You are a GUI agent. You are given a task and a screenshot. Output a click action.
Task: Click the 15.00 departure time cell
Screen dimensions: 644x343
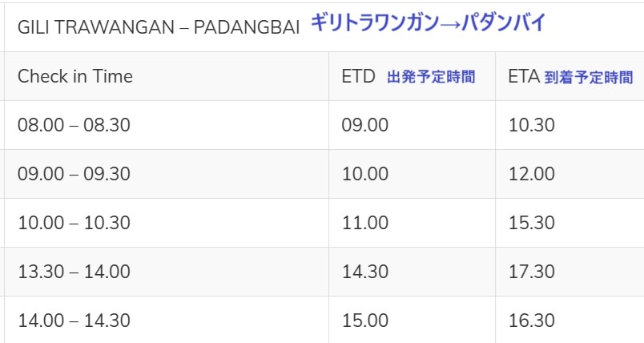coord(364,321)
